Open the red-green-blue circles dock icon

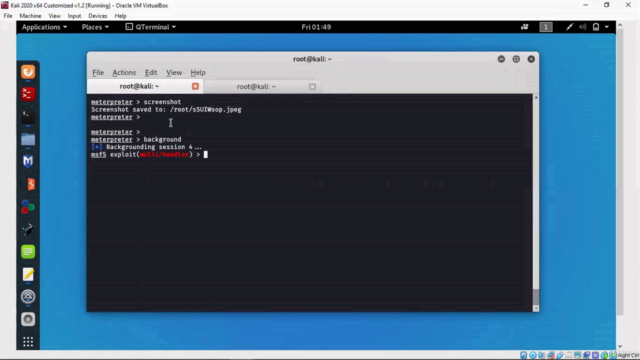pyautogui.click(x=28, y=207)
